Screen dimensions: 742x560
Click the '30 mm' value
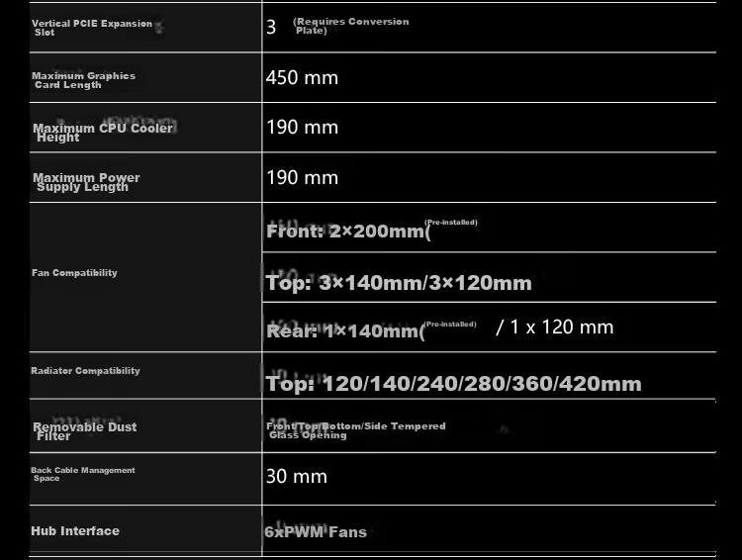tap(296, 476)
